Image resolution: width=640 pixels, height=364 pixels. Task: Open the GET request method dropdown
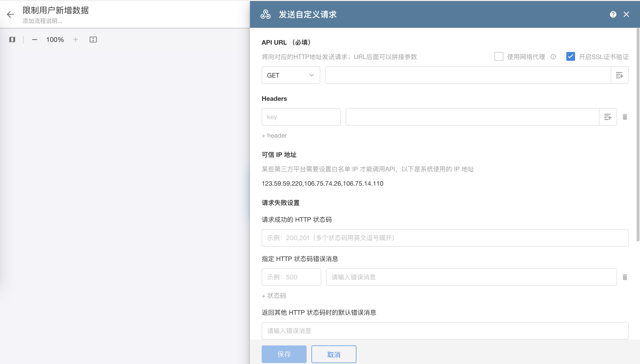point(291,75)
